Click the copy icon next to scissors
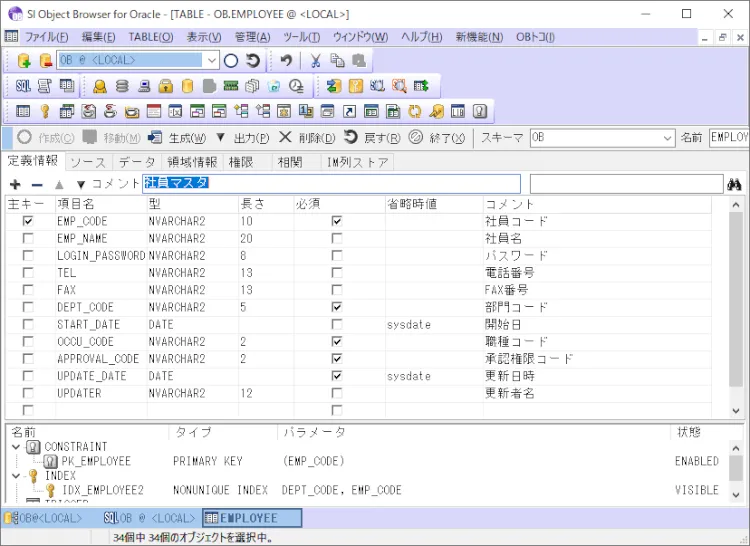Screen dimensions: 750x546 pos(338,60)
